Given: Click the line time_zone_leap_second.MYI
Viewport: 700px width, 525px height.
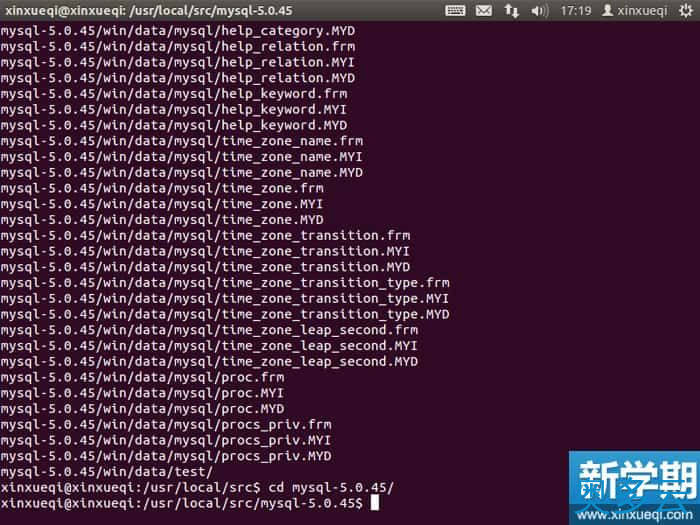Looking at the screenshot, I should click(209, 346).
